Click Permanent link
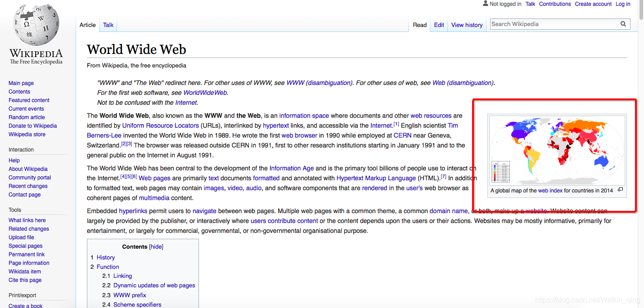 click(27, 254)
